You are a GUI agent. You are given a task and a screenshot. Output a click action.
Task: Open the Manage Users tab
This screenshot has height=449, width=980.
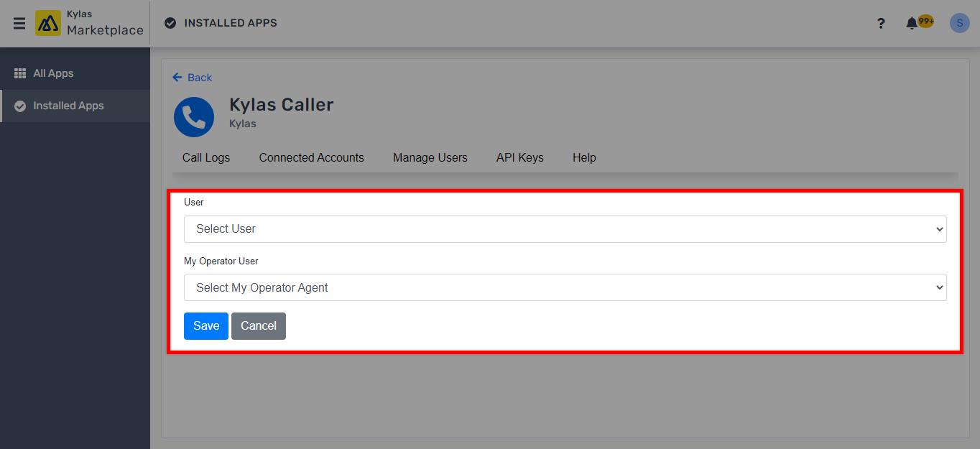[430, 157]
